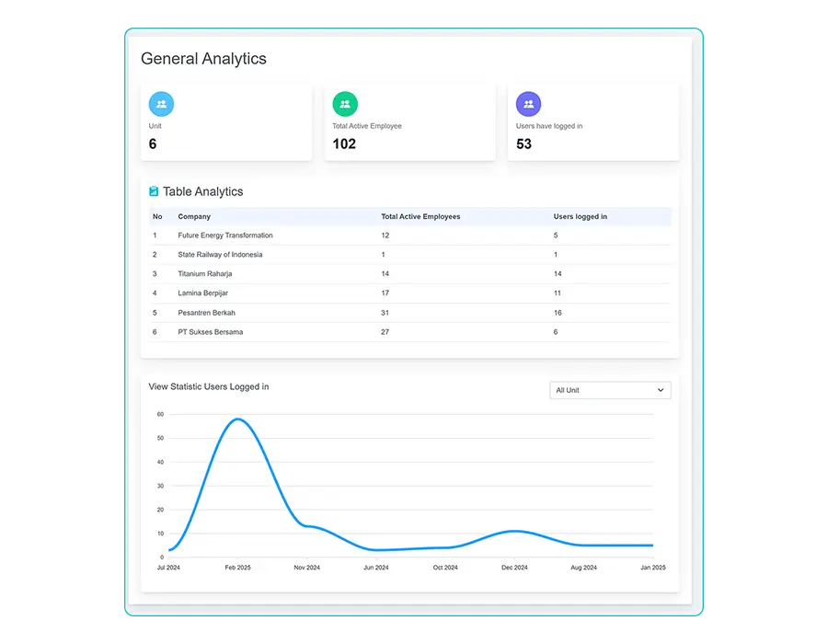Click the Table Analytics clipboard icon
The height and width of the screenshot is (644, 828).
(154, 191)
